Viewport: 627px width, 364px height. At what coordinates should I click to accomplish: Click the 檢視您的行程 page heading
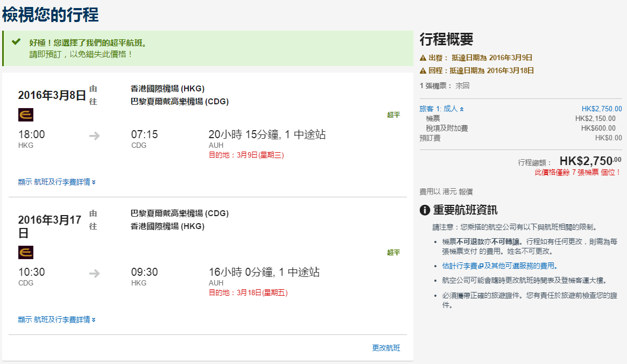coord(51,15)
